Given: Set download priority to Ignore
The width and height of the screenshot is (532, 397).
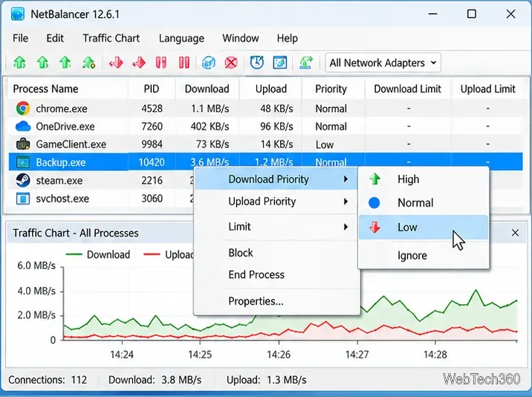Looking at the screenshot, I should point(424,256).
